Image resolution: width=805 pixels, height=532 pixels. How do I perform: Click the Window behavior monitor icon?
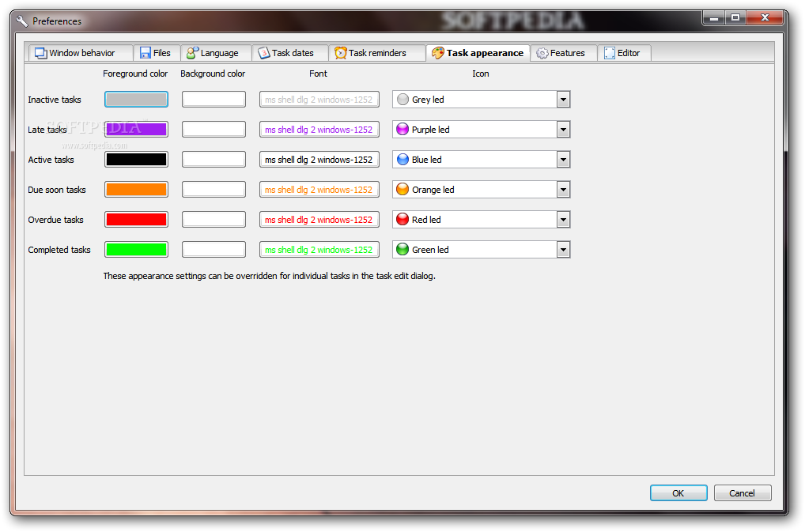tap(41, 53)
